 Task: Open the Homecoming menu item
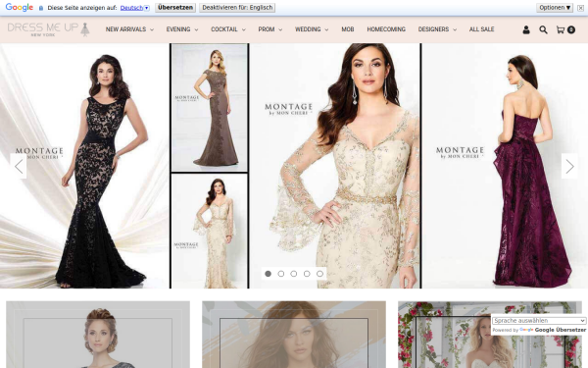pos(386,29)
